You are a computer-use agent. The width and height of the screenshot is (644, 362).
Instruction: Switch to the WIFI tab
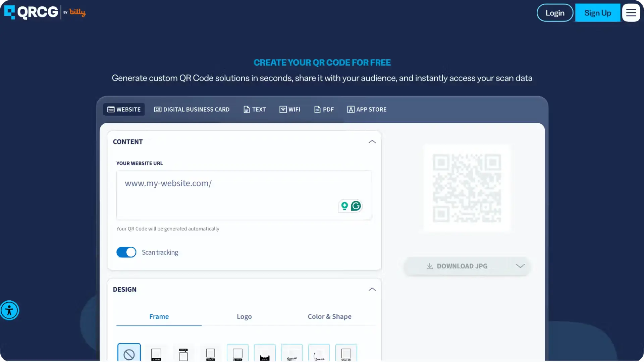point(290,110)
